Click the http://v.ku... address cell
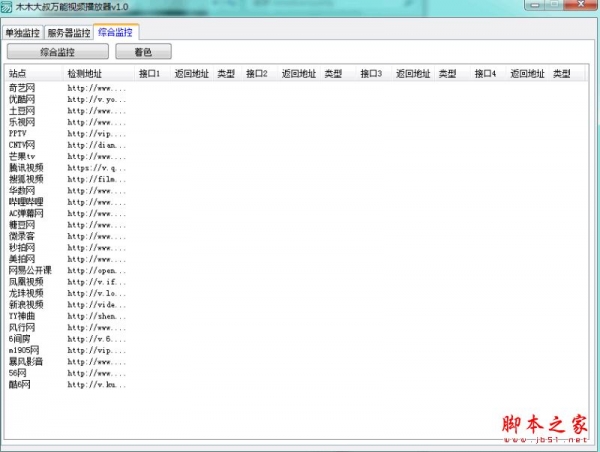The image size is (600, 452). (96, 385)
